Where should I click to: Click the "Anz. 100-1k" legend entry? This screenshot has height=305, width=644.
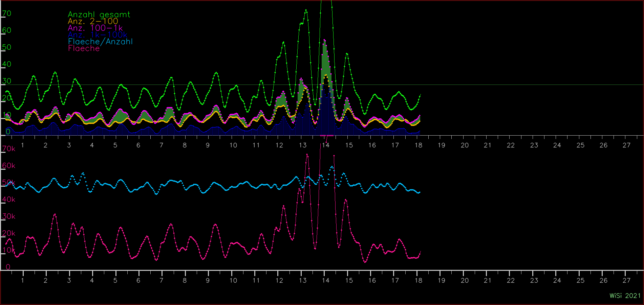tap(95, 28)
